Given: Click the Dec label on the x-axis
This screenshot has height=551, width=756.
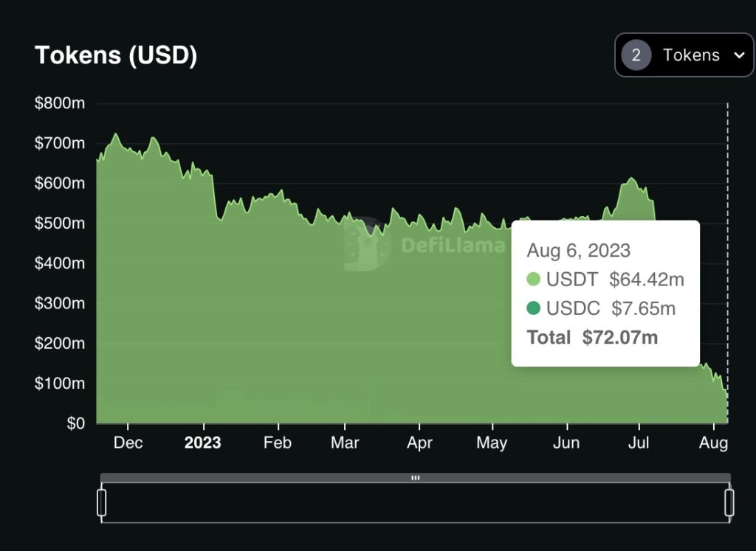Looking at the screenshot, I should (x=128, y=443).
